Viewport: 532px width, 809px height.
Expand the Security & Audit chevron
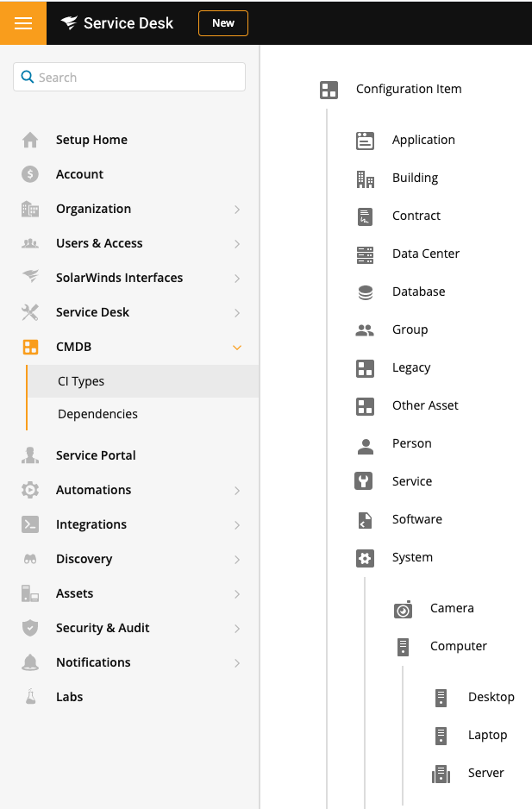point(237,629)
